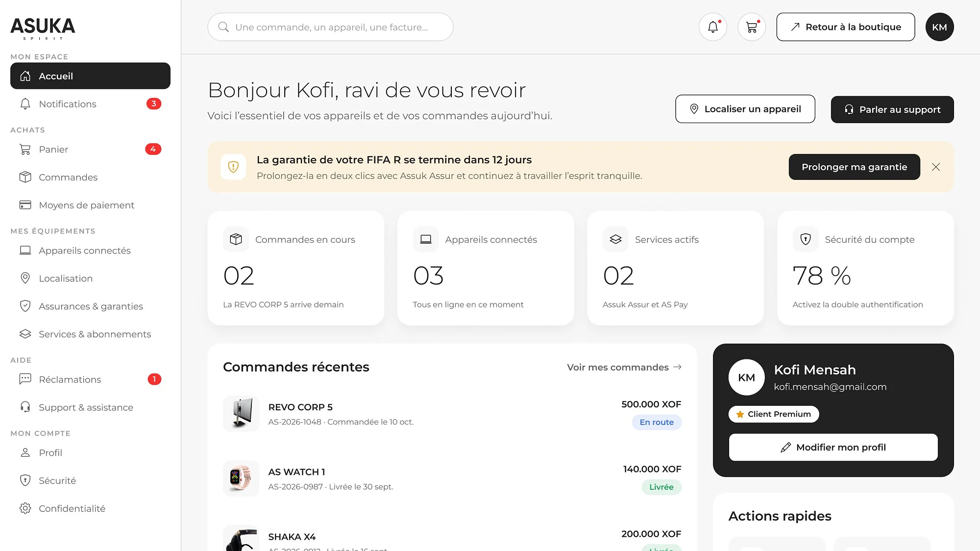
Task: Open the REVO CORP 5 product thumbnail
Action: (241, 413)
